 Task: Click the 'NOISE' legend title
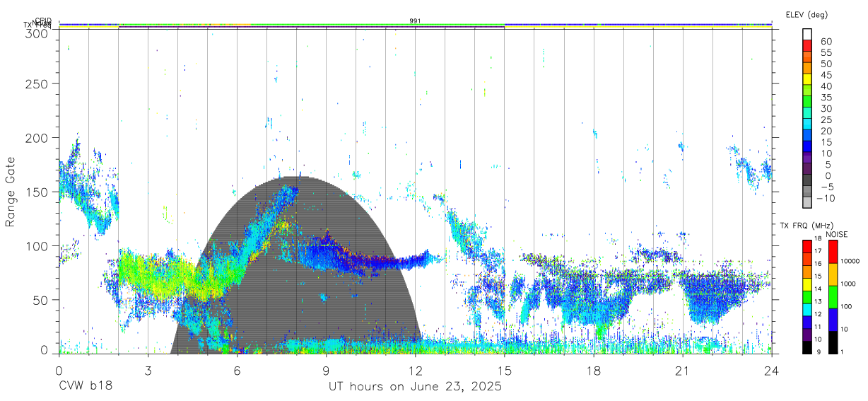click(x=837, y=234)
